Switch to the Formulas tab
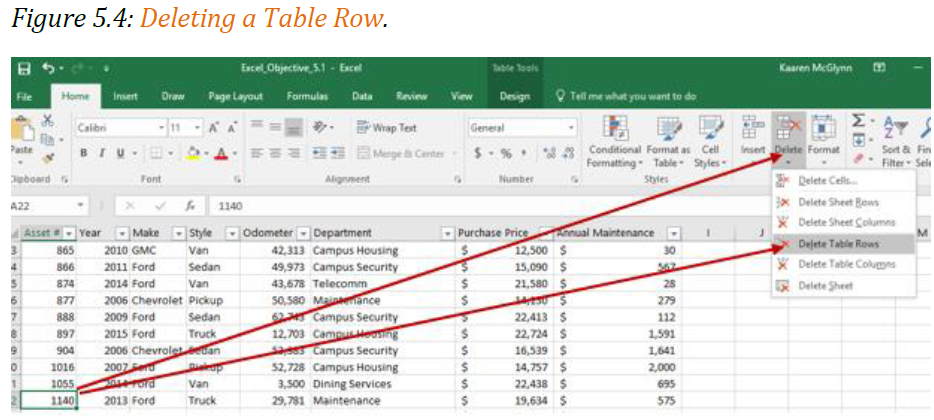 click(x=307, y=96)
